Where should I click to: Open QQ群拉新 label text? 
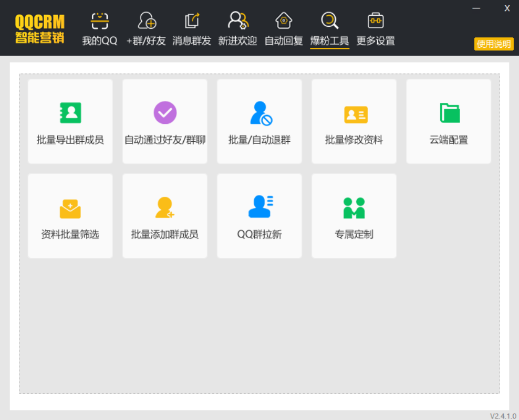[259, 234]
